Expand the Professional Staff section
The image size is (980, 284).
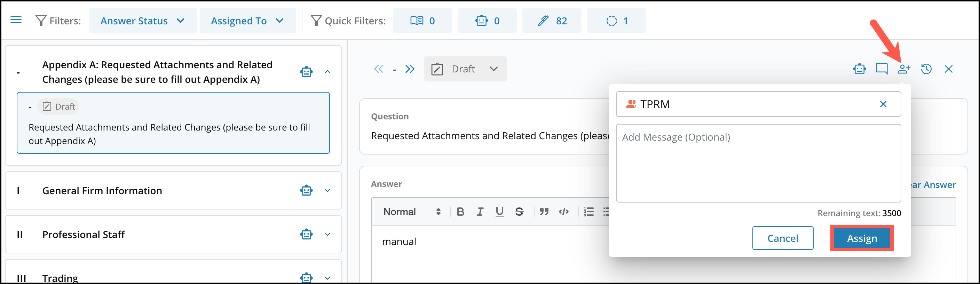click(x=327, y=234)
